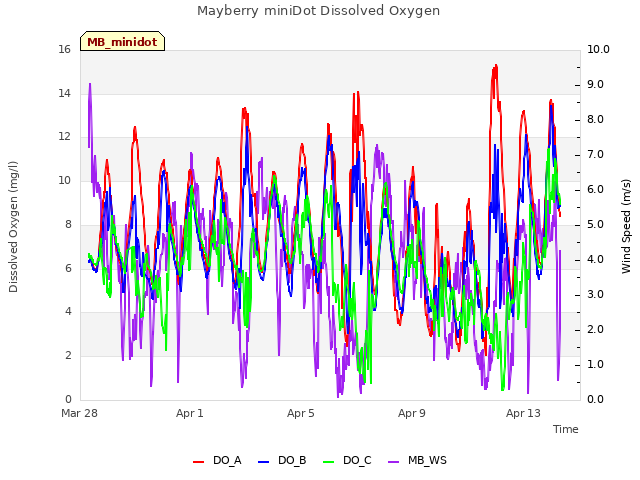Click the 4.0 value on wind speed axis
The width and height of the screenshot is (640, 480).
pyautogui.click(x=596, y=260)
